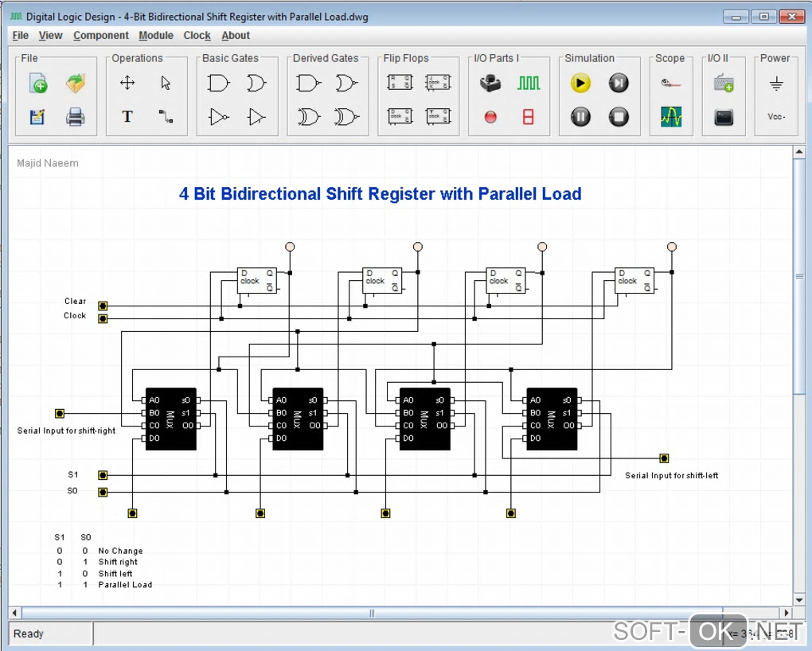Open the View menu

[50, 35]
